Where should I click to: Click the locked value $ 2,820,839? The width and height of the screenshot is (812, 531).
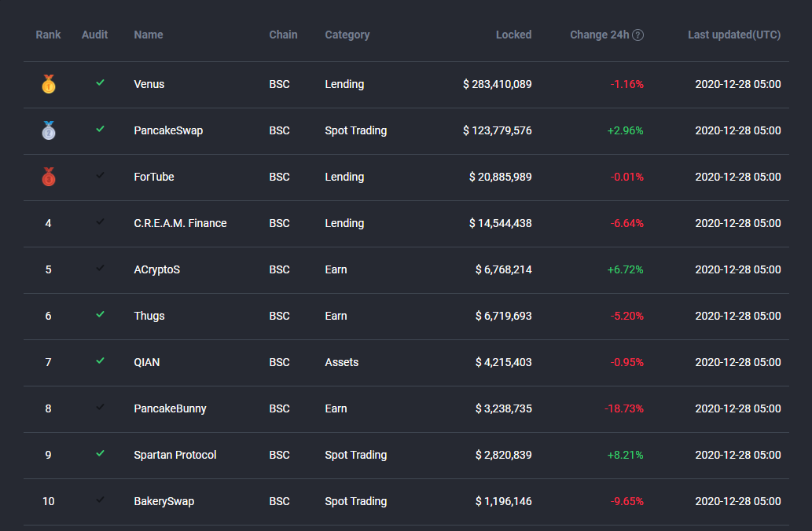coord(503,455)
